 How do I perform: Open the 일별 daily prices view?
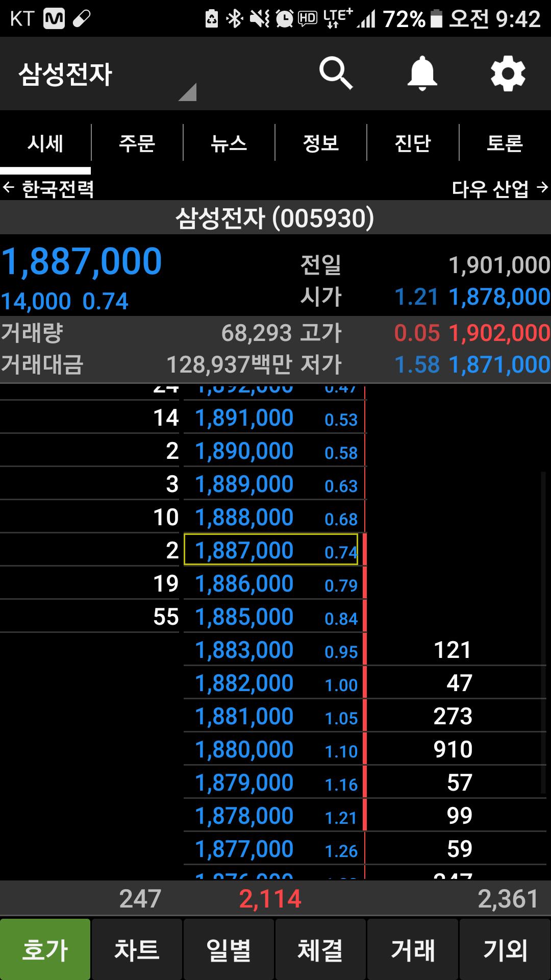point(229,950)
